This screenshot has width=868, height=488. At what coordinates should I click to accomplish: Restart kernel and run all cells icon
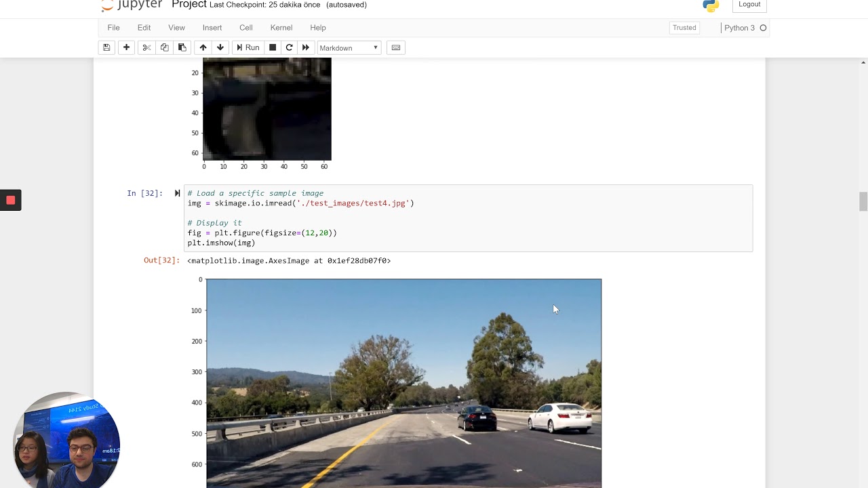[306, 47]
